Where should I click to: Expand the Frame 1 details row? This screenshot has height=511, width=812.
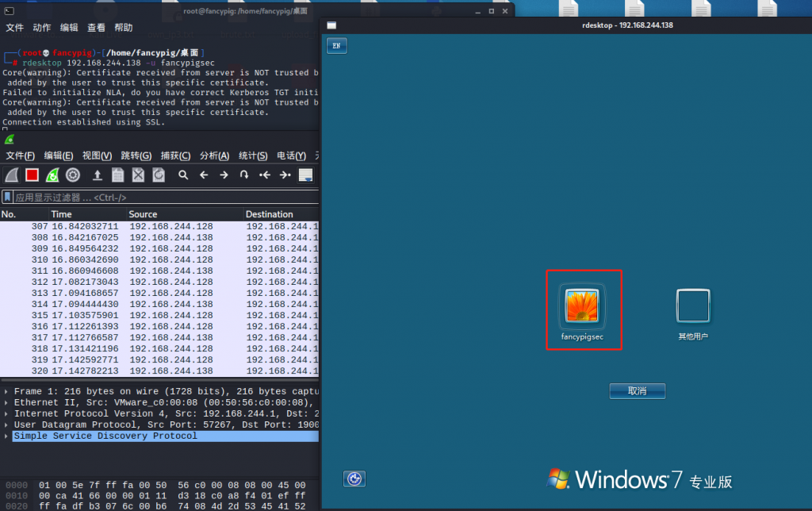click(6, 391)
